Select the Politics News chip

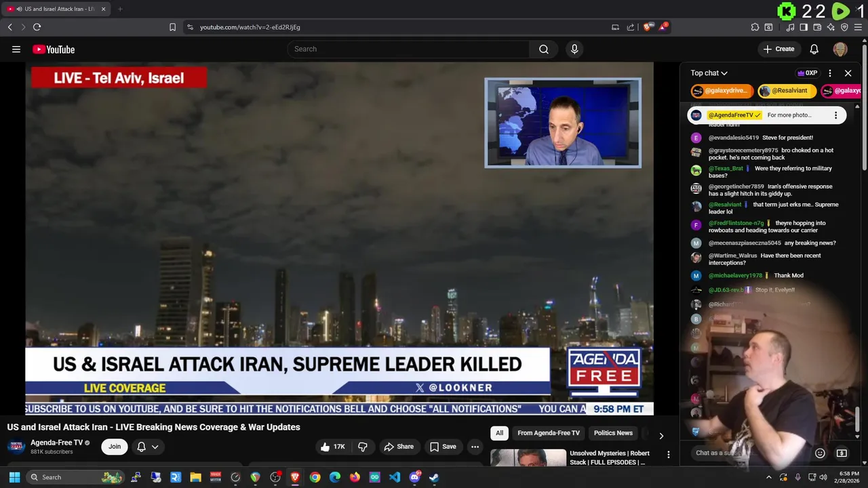coord(613,433)
